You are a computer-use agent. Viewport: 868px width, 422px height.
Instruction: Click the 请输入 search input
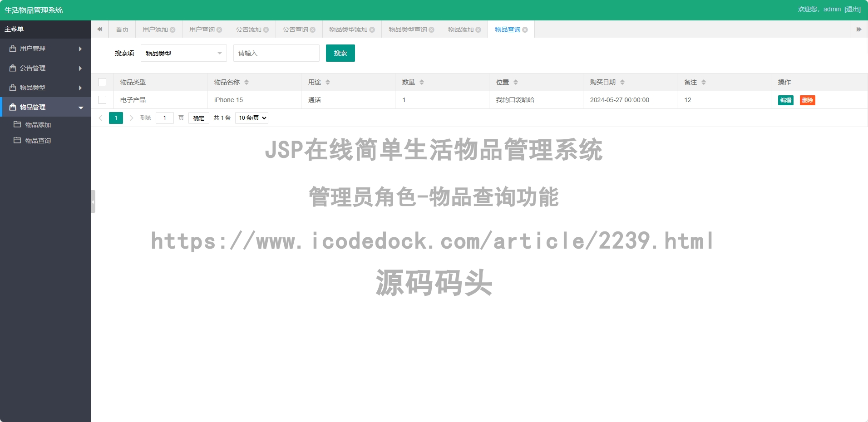(x=276, y=53)
